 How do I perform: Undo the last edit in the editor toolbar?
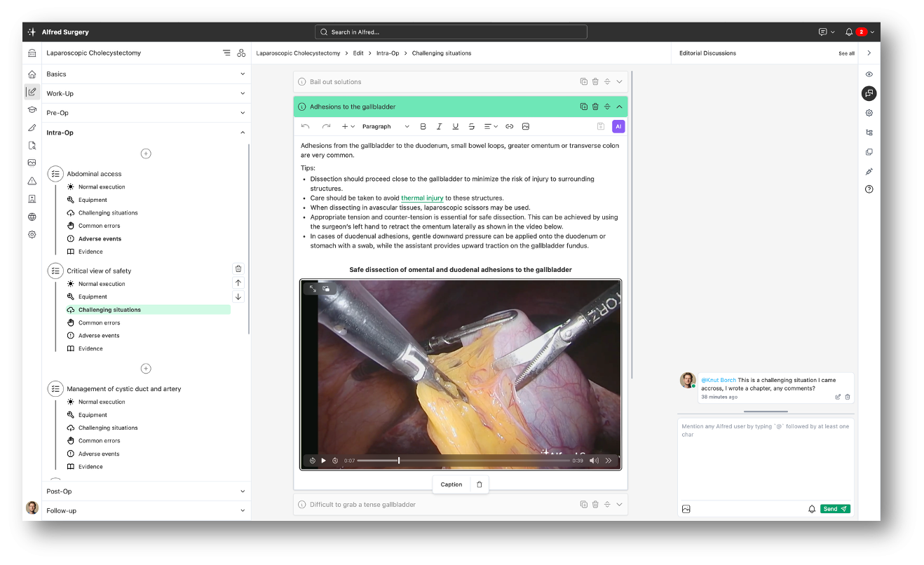tap(305, 126)
